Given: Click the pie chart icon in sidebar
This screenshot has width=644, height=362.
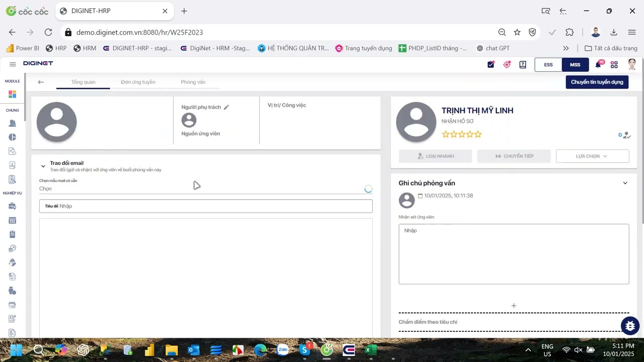Looking at the screenshot, I should (13, 137).
